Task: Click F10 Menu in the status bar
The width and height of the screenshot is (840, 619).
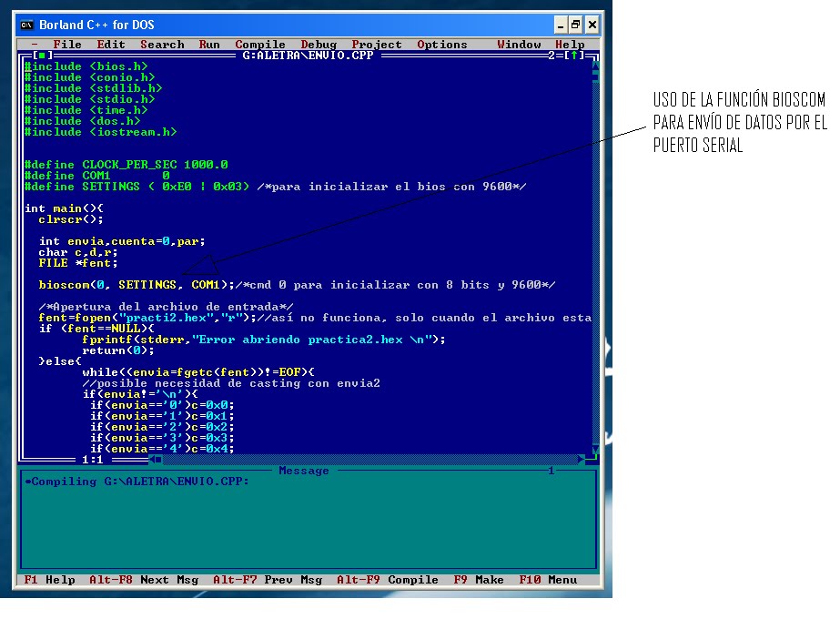Action: pyautogui.click(x=547, y=579)
